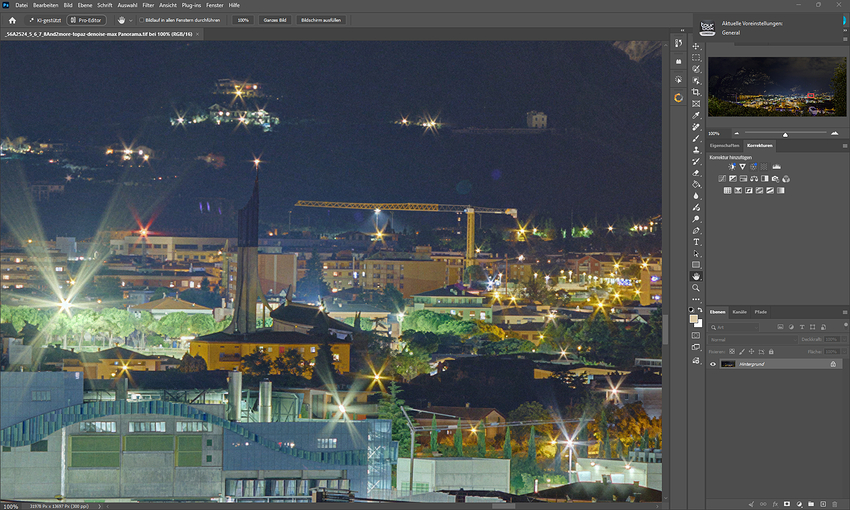Select the Brush tool
850x510 pixels.
(696, 138)
